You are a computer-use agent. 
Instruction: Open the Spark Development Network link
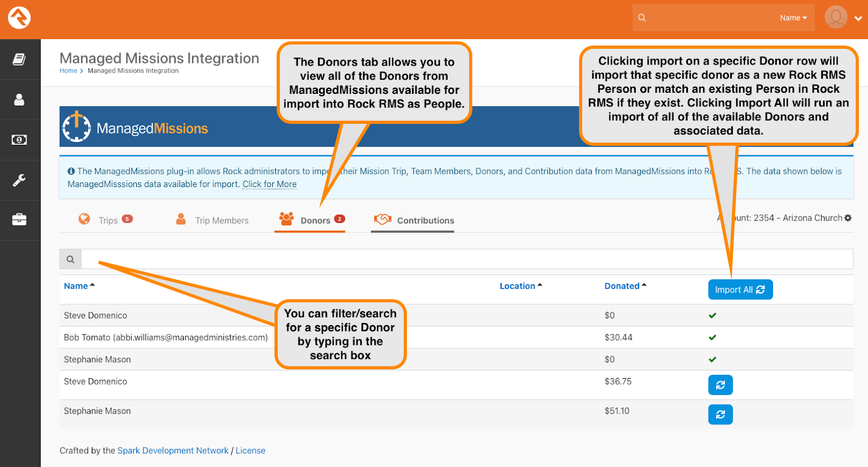click(x=173, y=450)
